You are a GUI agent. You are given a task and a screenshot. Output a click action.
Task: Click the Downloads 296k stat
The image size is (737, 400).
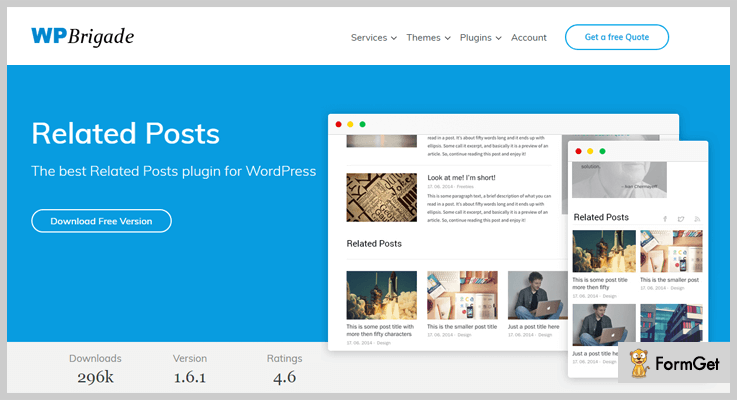[95, 369]
